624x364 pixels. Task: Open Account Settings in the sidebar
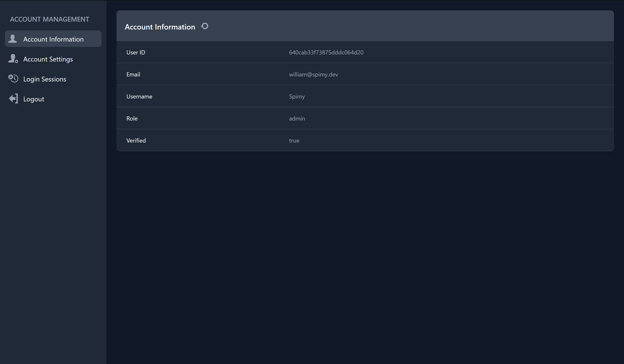pyautogui.click(x=53, y=59)
